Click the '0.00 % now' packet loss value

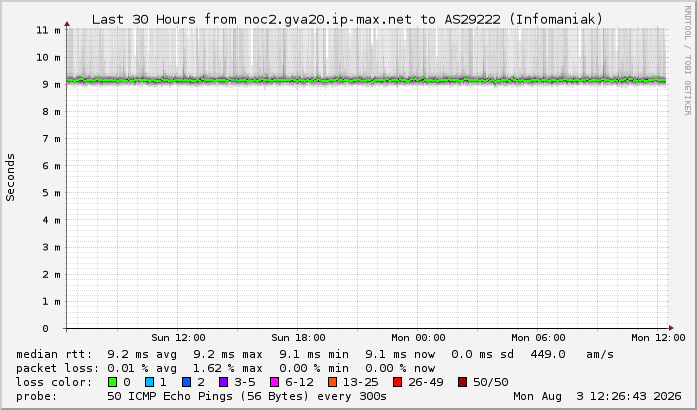[400, 368]
